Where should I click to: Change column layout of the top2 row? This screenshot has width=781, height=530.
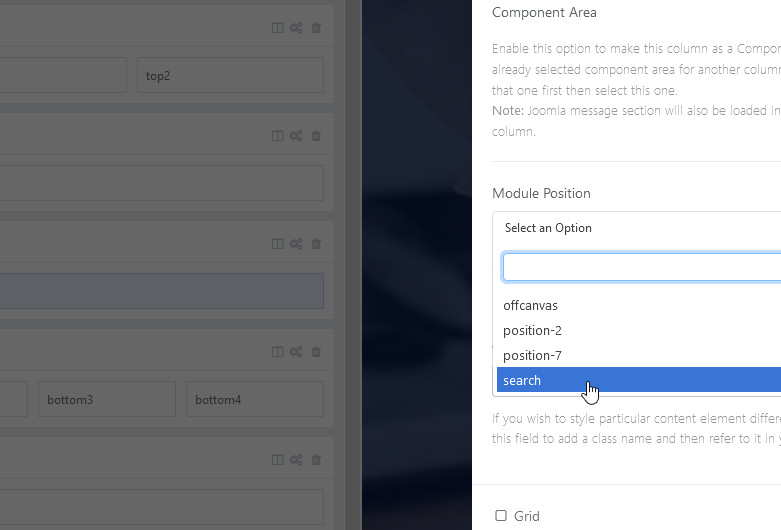[278, 28]
